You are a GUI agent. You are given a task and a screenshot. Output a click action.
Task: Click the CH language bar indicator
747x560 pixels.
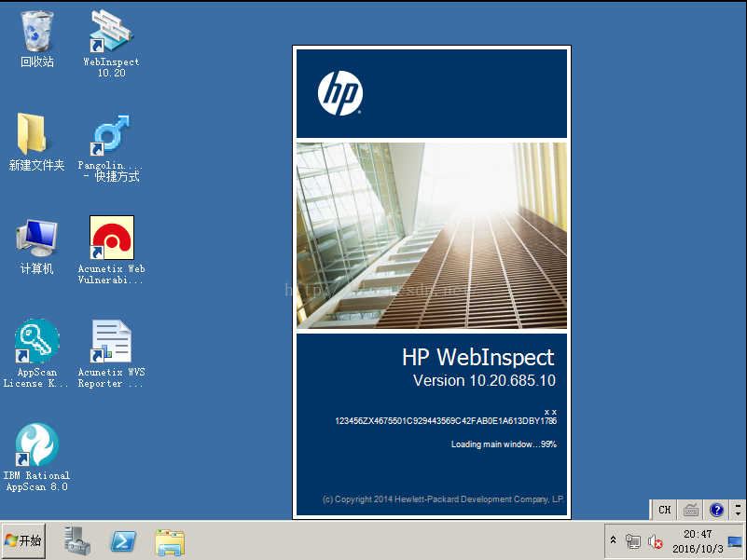[665, 510]
